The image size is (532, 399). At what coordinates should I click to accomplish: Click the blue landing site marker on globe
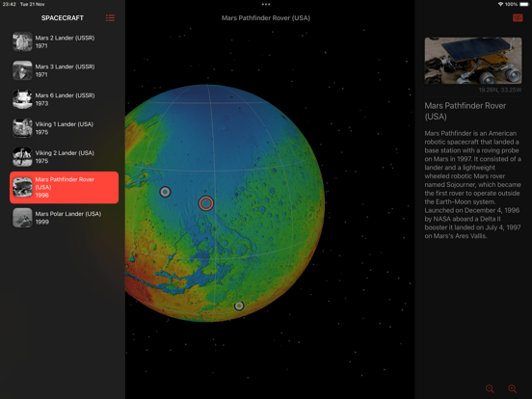pos(165,192)
